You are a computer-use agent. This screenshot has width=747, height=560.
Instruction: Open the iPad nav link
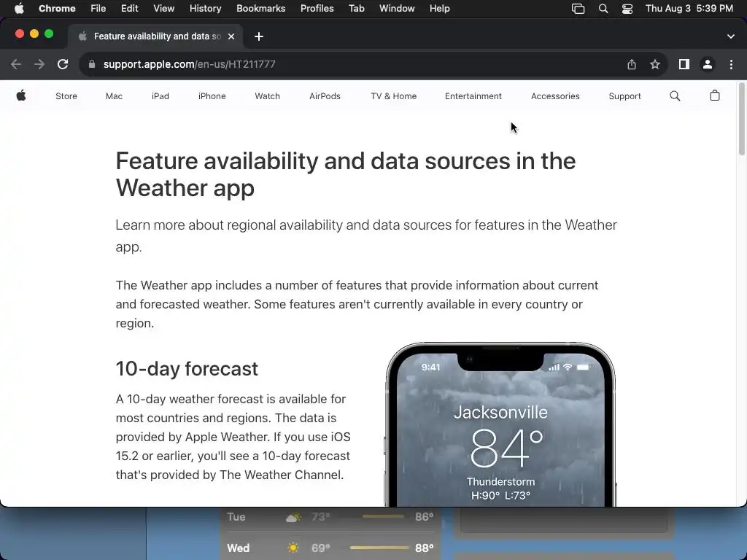coord(160,96)
